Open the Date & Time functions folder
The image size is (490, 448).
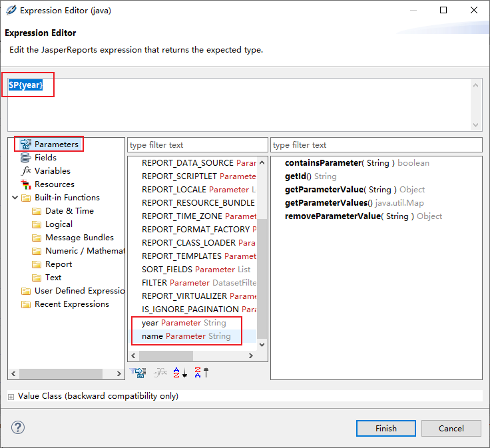[x=69, y=211]
